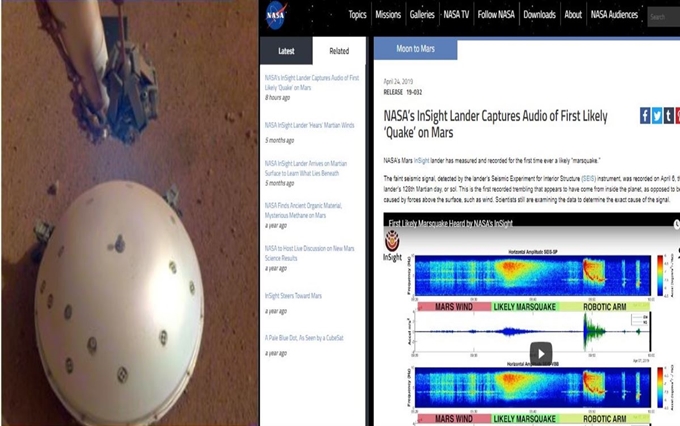Click video title 'First Likely Marsquake Heard'
Image resolution: width=680 pixels, height=426 pixels.
[x=450, y=223]
